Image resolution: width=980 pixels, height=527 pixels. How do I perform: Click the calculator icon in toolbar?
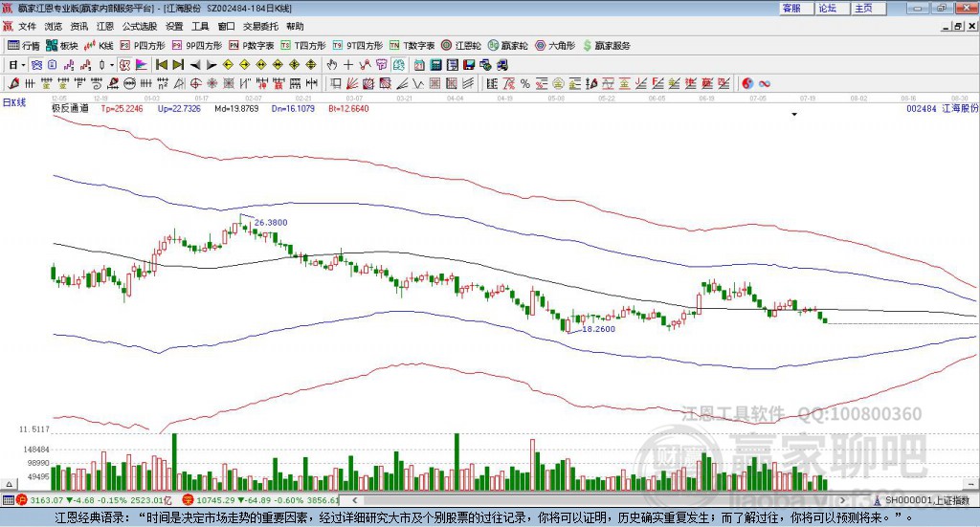(435, 65)
